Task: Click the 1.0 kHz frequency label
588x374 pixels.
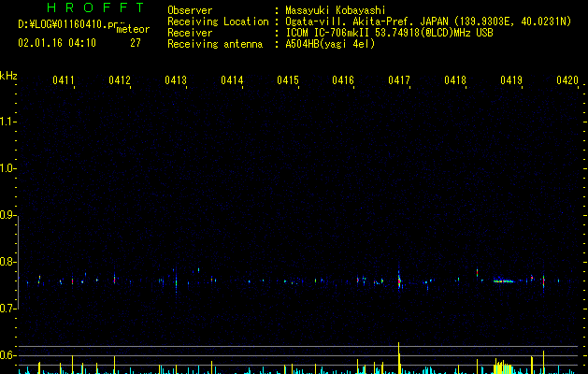Action: click(7, 168)
